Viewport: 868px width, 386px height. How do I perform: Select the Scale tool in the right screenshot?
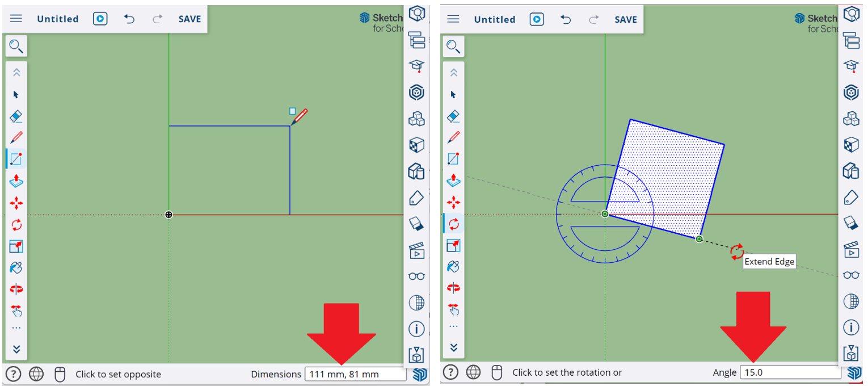point(453,245)
